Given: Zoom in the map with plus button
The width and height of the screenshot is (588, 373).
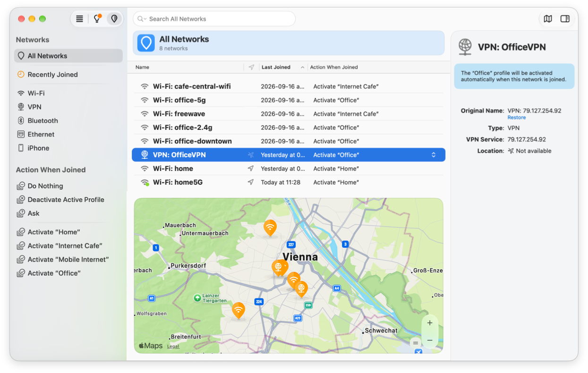Looking at the screenshot, I should tap(430, 323).
